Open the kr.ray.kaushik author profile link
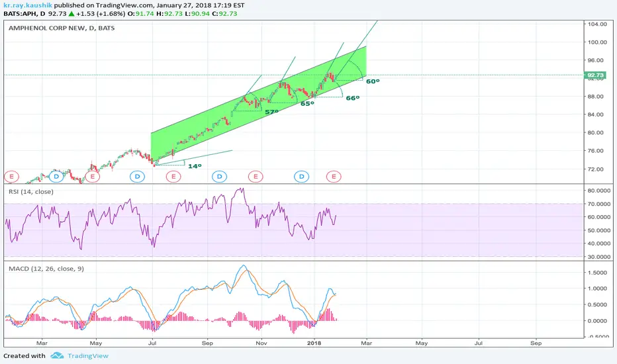This screenshot has width=617, height=364. 28,5
